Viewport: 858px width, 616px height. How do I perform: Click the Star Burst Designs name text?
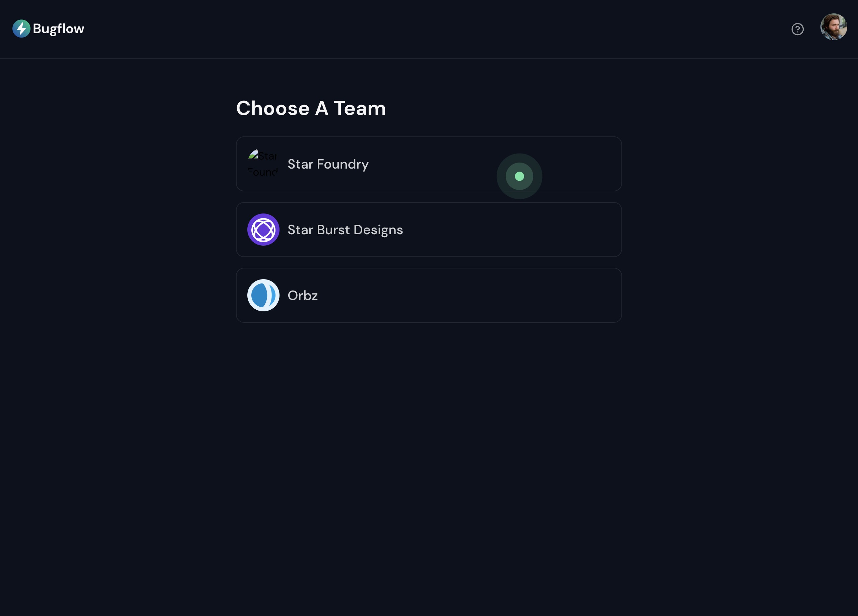point(345,230)
